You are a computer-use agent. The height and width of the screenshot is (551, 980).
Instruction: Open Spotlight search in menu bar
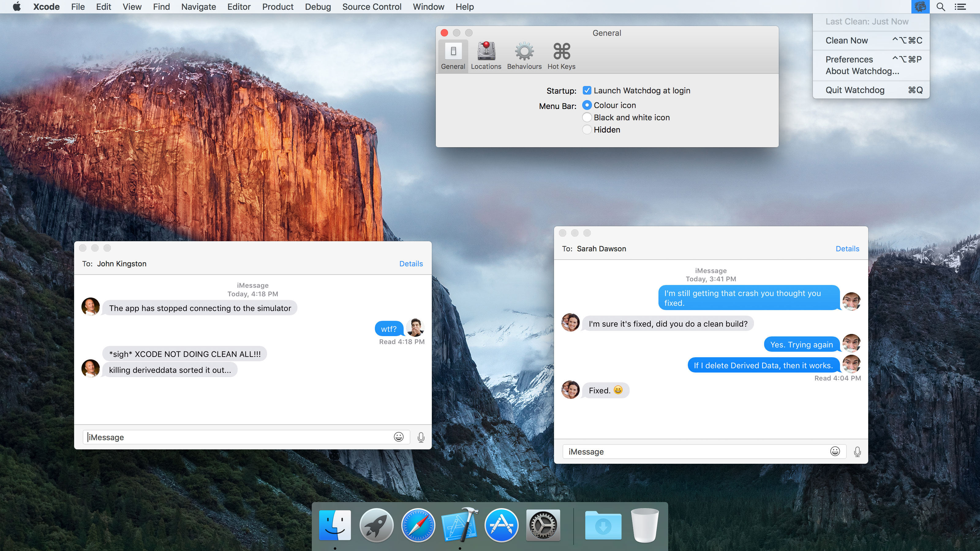coord(940,7)
